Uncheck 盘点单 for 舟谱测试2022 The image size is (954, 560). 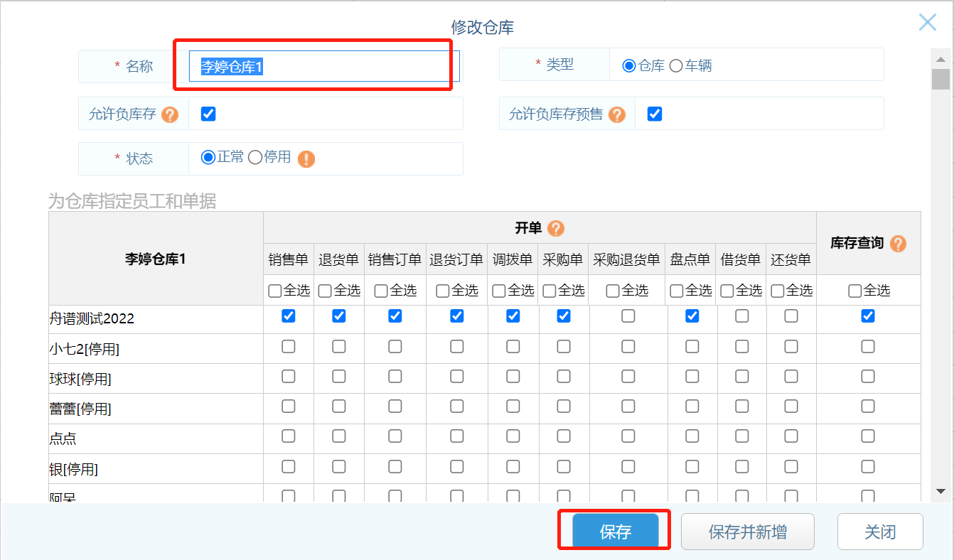[x=692, y=316]
